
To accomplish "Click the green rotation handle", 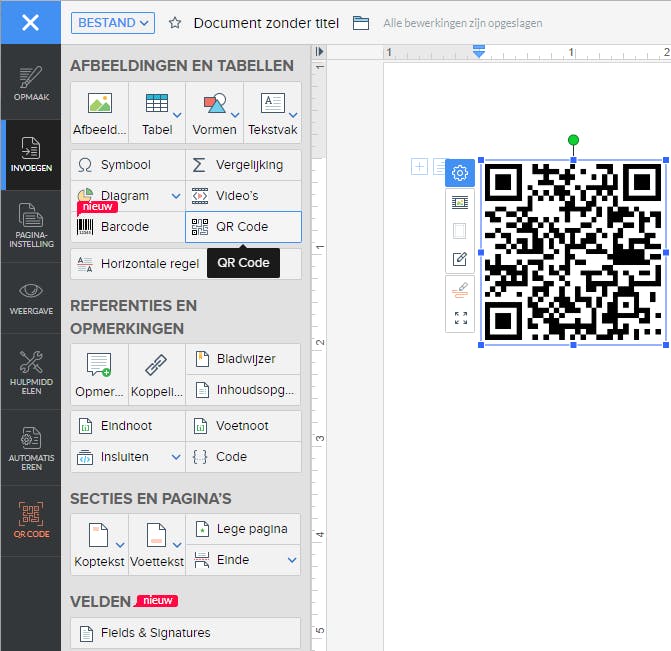I will [x=573, y=140].
